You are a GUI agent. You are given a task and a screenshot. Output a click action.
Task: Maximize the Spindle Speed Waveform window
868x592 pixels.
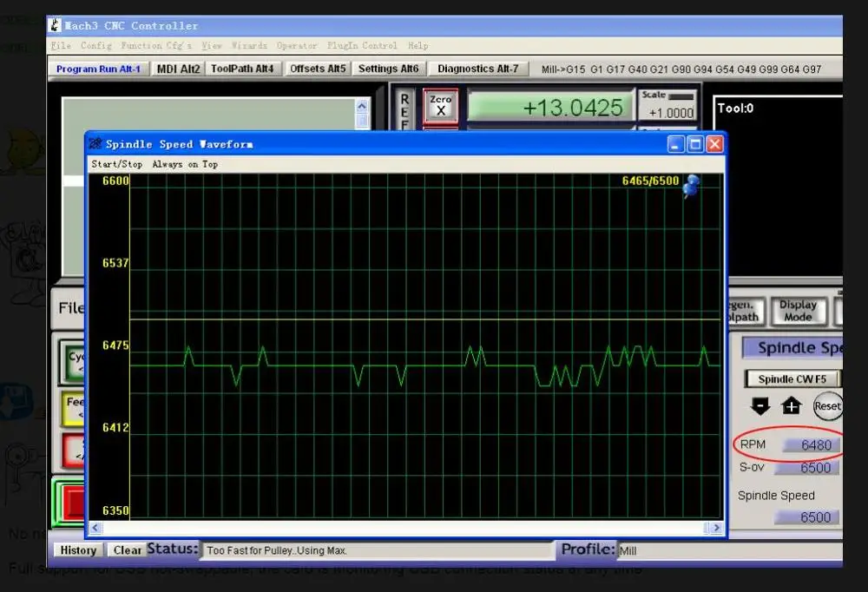tap(694, 145)
